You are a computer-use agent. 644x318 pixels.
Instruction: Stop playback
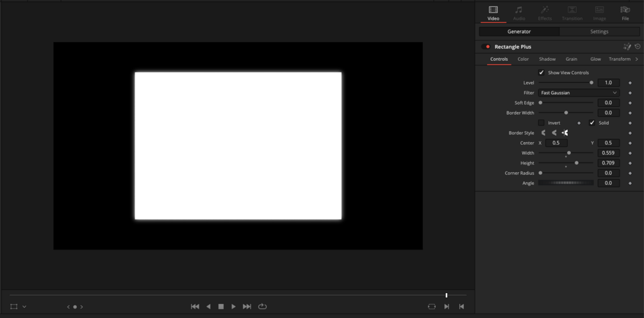[x=221, y=306]
